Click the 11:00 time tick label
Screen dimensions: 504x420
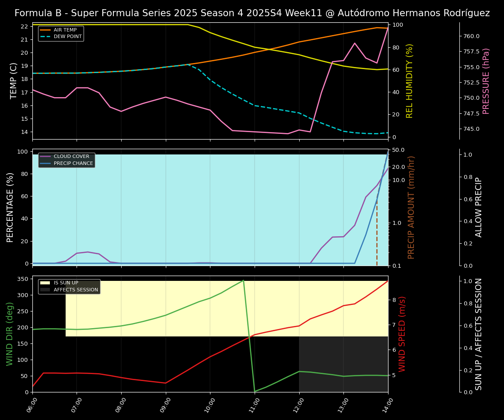(254, 404)
